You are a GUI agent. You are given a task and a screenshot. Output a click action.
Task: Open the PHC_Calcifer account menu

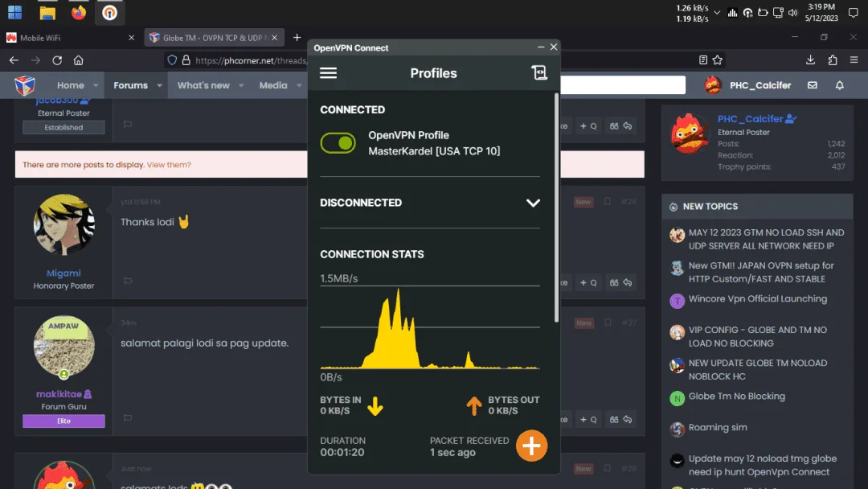coord(748,85)
